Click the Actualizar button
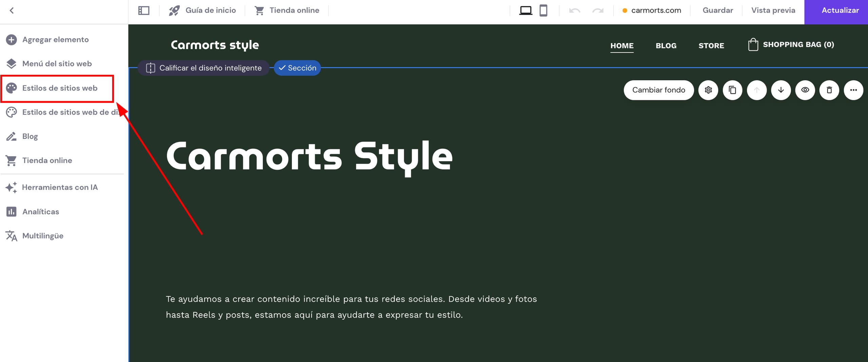868x362 pixels. pos(840,10)
